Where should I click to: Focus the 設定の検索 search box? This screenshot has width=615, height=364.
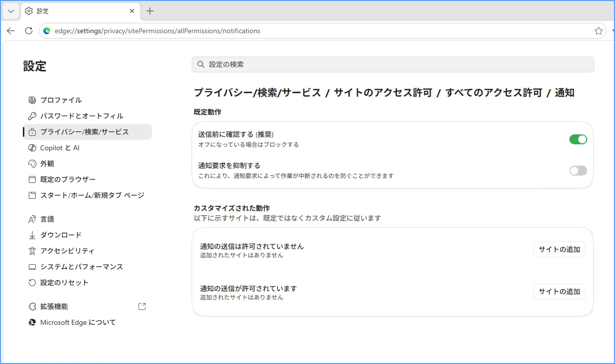(x=393, y=64)
